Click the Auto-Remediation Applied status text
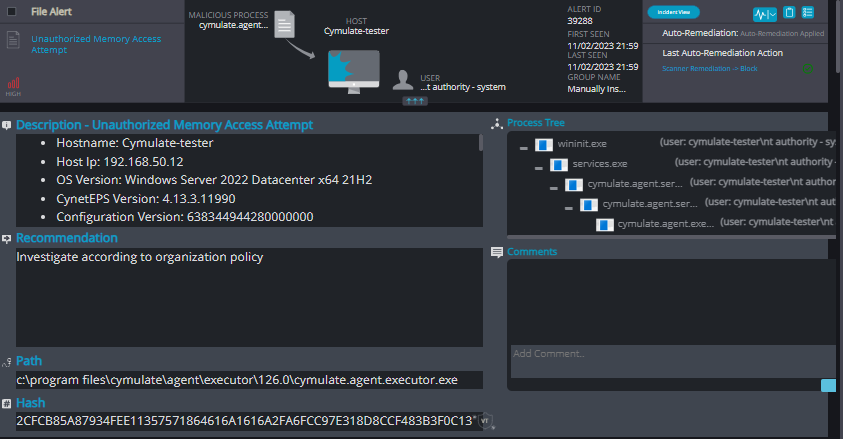Viewport: 843px width, 439px height. pyautogui.click(x=782, y=33)
